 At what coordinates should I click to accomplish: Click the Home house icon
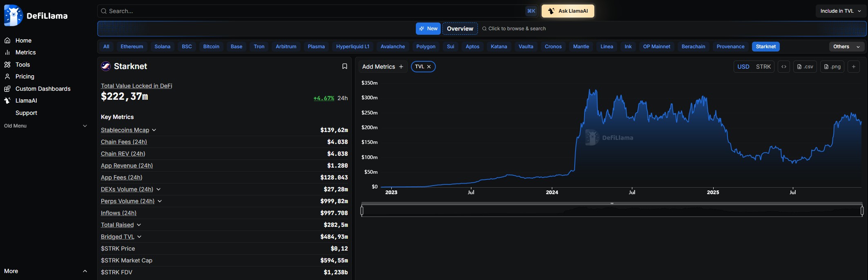(x=7, y=40)
